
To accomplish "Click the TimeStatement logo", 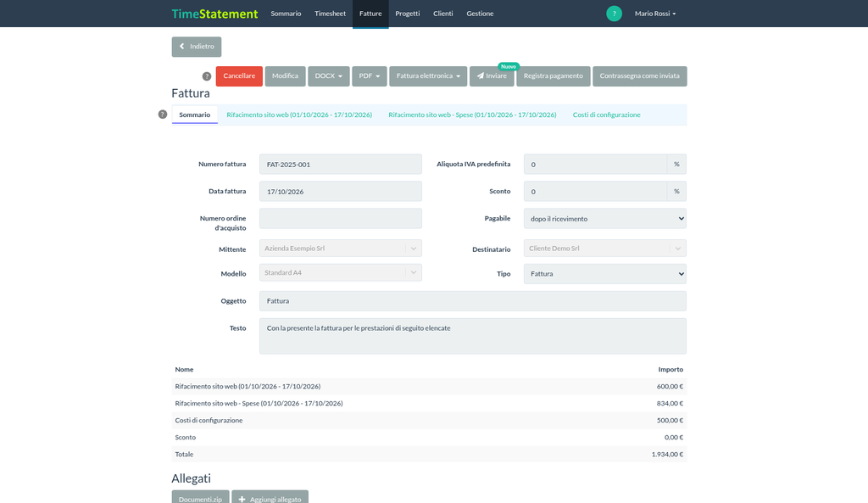I will (x=214, y=14).
